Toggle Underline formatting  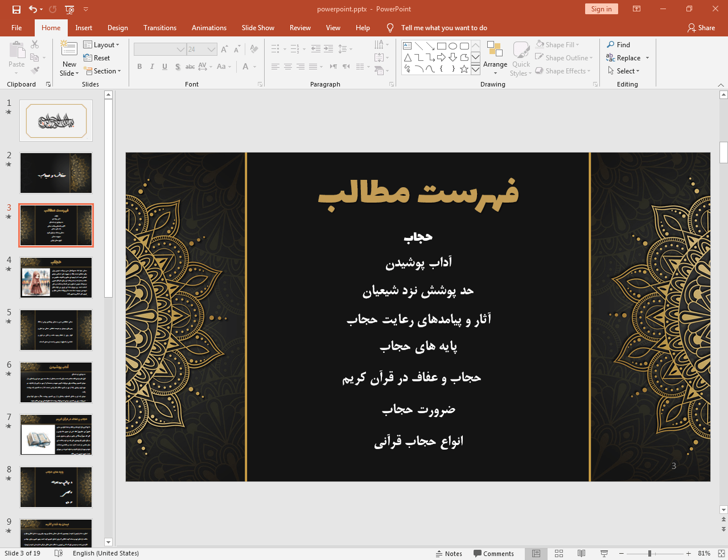[164, 67]
